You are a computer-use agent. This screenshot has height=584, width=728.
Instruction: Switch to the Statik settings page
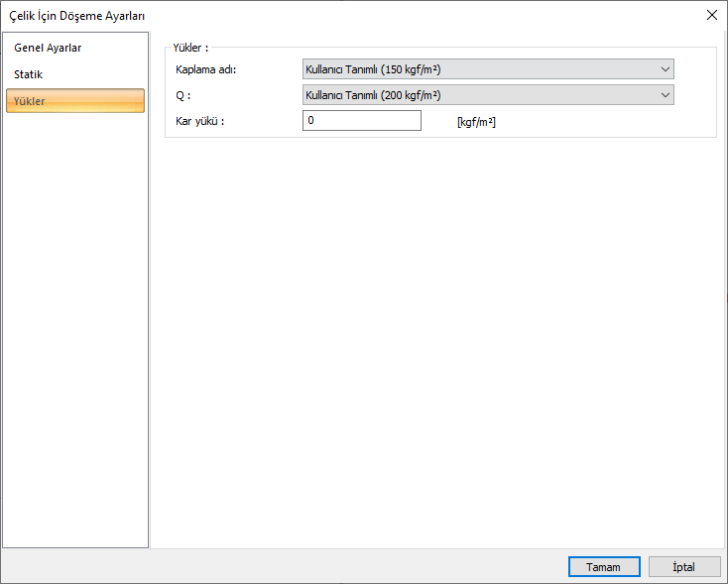[x=29, y=74]
